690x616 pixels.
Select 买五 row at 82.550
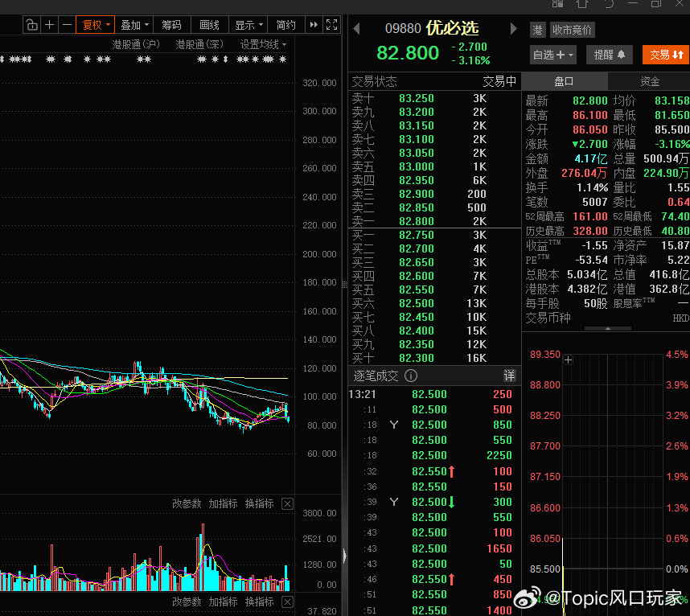point(434,290)
